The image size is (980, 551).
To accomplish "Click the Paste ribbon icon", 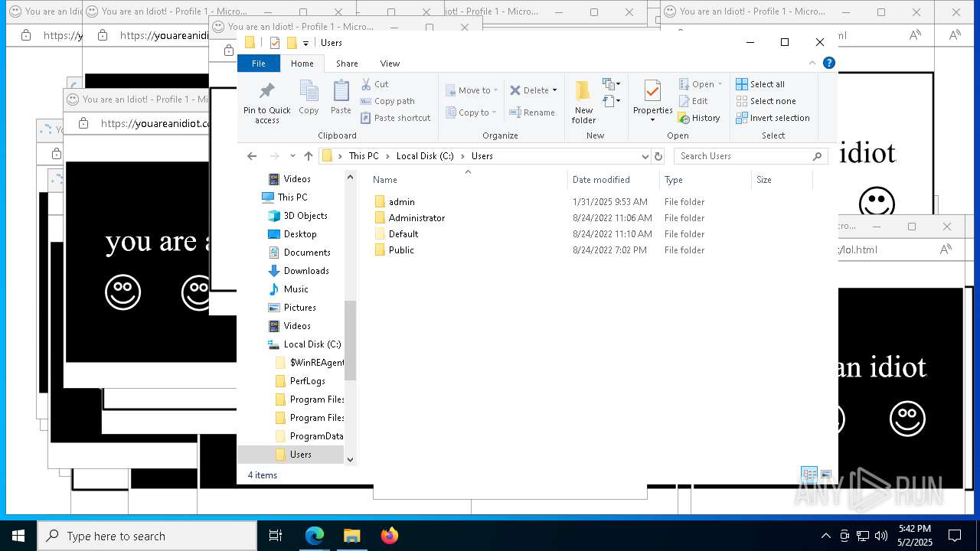I will tap(341, 98).
